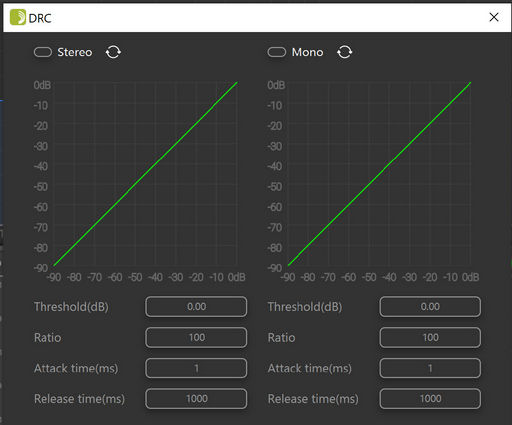Select the Mono Attack time field
This screenshot has width=512, height=425.
430,368
